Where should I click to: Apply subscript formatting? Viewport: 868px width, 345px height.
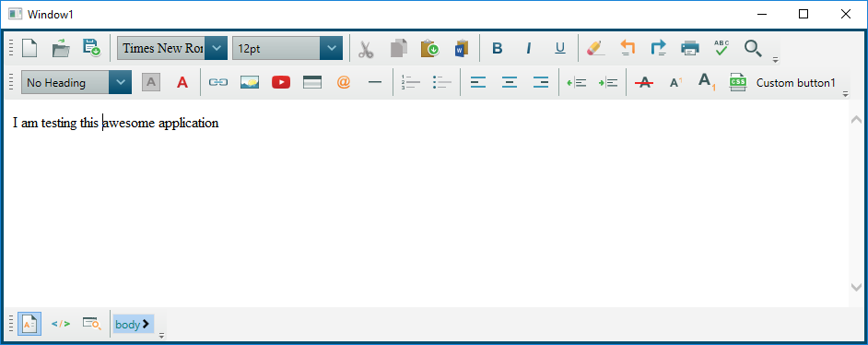coord(707,81)
